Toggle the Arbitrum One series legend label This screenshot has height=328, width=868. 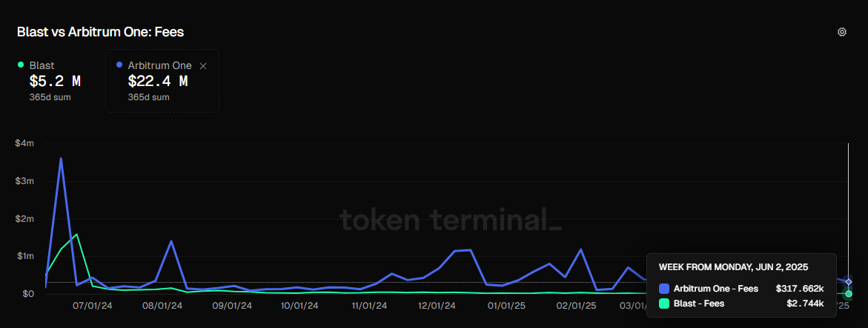point(159,66)
